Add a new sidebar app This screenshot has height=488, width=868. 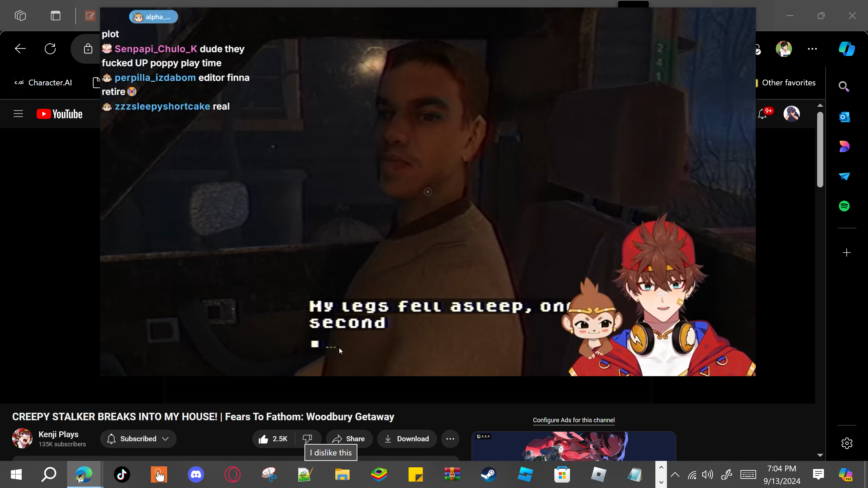coord(847,252)
